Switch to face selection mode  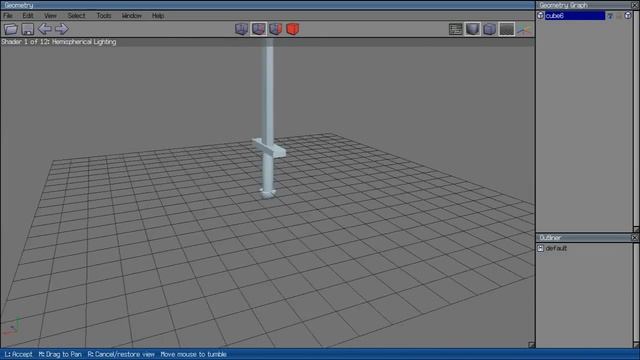pyautogui.click(x=276, y=29)
